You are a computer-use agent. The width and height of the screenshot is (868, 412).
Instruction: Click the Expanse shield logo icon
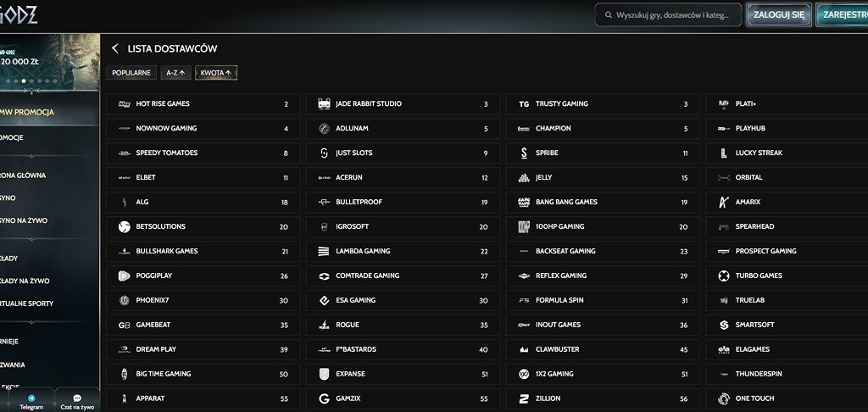pos(324,374)
